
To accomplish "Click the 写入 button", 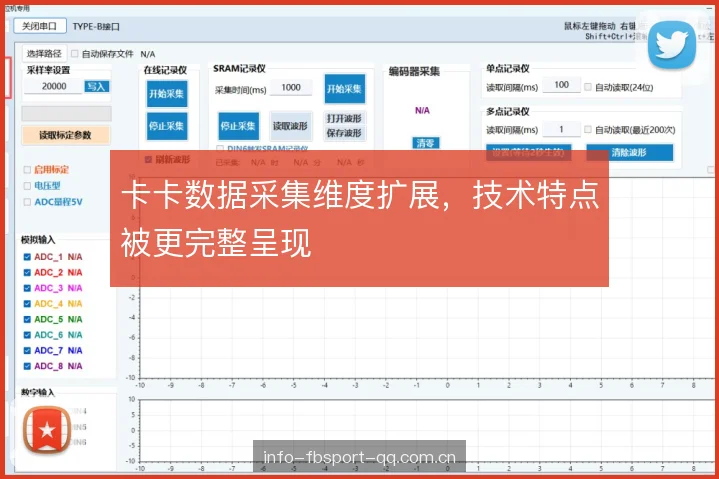I will click(97, 86).
